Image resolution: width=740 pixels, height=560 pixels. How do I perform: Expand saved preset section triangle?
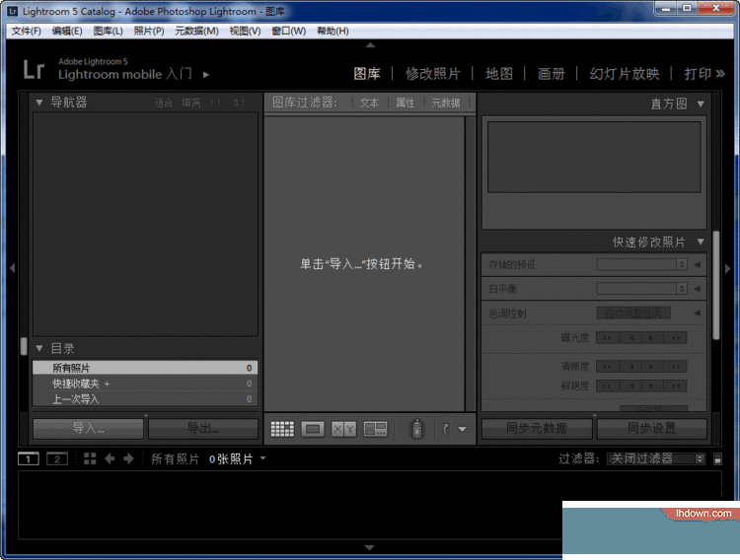pyautogui.click(x=697, y=264)
